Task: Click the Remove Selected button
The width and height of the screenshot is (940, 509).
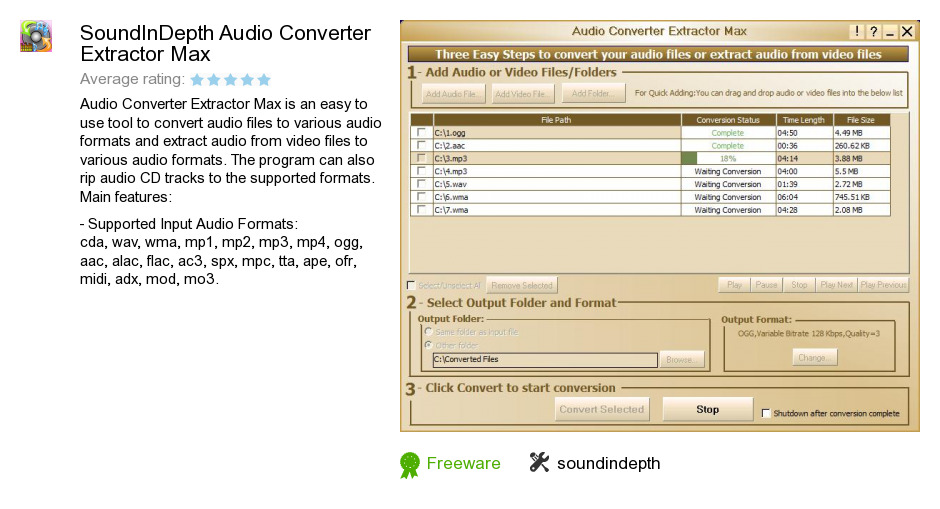Action: tap(522, 285)
